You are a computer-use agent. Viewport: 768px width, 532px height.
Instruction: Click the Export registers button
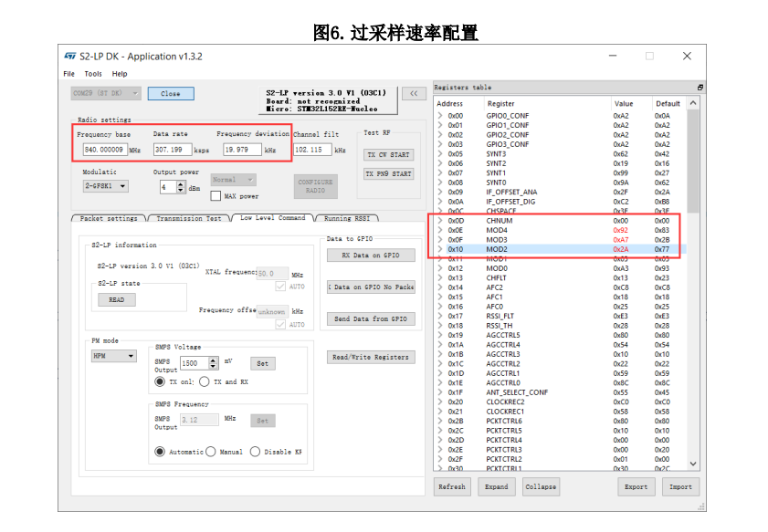click(636, 487)
